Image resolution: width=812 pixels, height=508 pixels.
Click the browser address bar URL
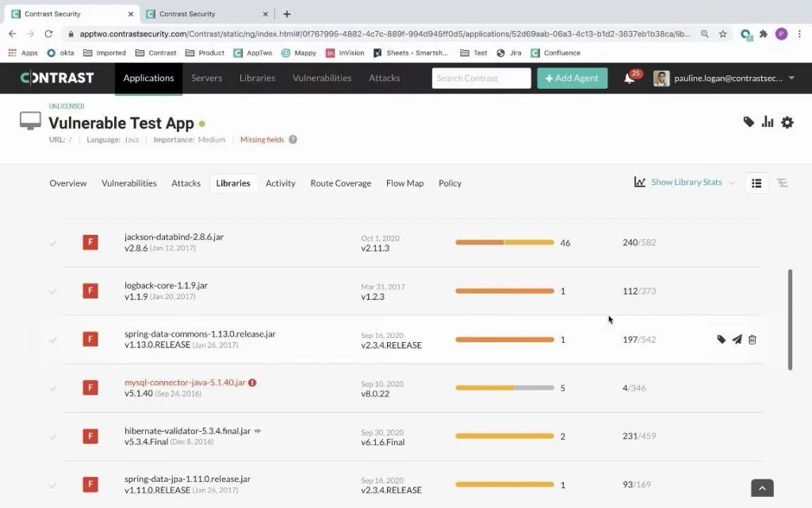tap(385, 33)
